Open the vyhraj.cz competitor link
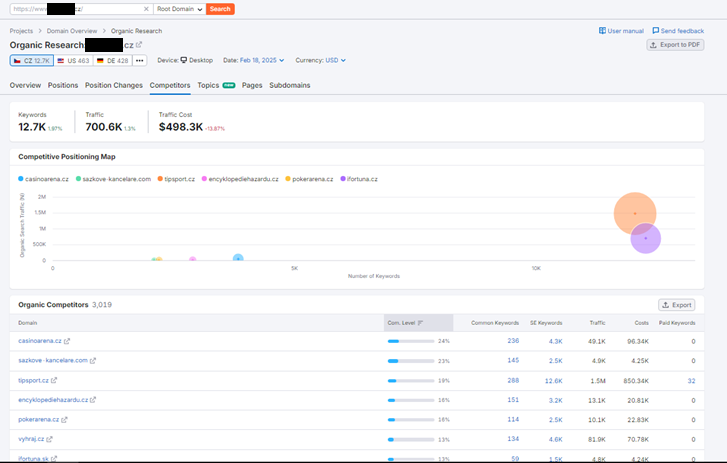 pos(31,439)
